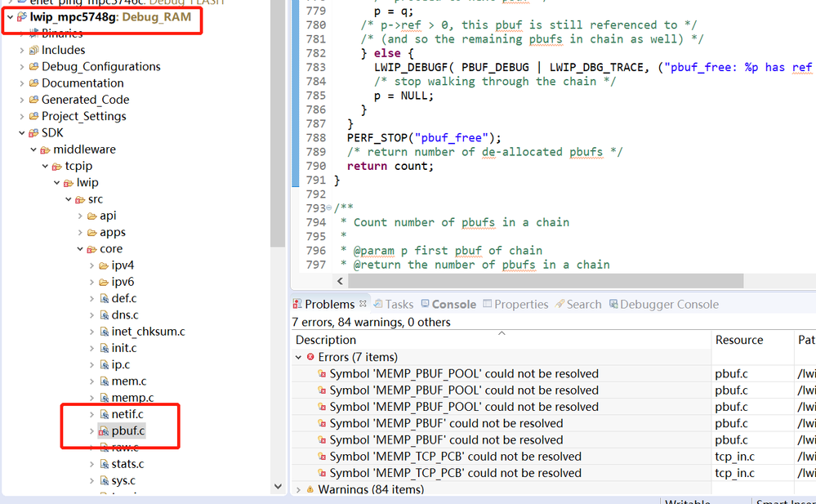
Task: Click the editor horizontal scrollbar thumb
Action: (x=546, y=281)
